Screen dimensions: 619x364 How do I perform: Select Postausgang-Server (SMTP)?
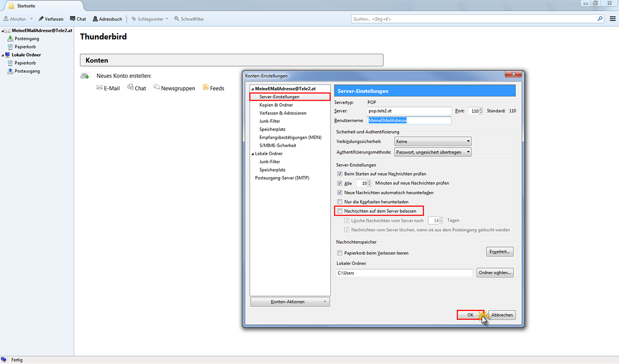point(282,178)
